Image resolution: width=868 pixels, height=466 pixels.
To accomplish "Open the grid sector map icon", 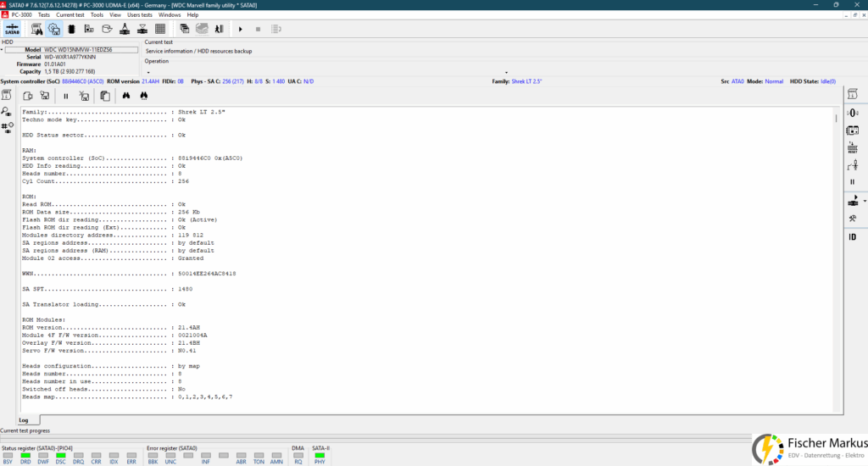I will 160,30.
